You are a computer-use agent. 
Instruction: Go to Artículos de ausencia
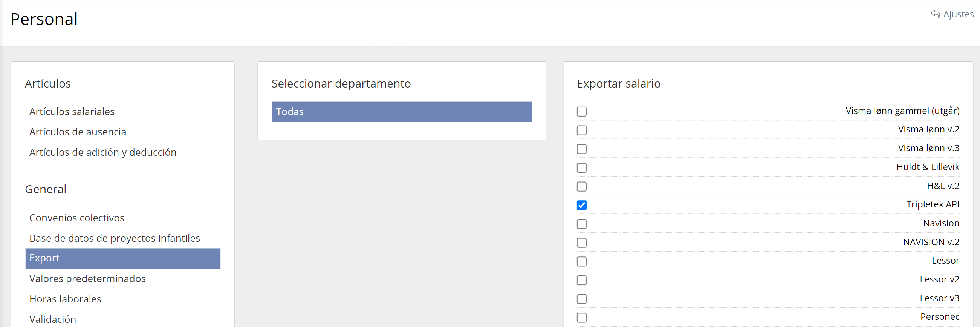click(78, 132)
